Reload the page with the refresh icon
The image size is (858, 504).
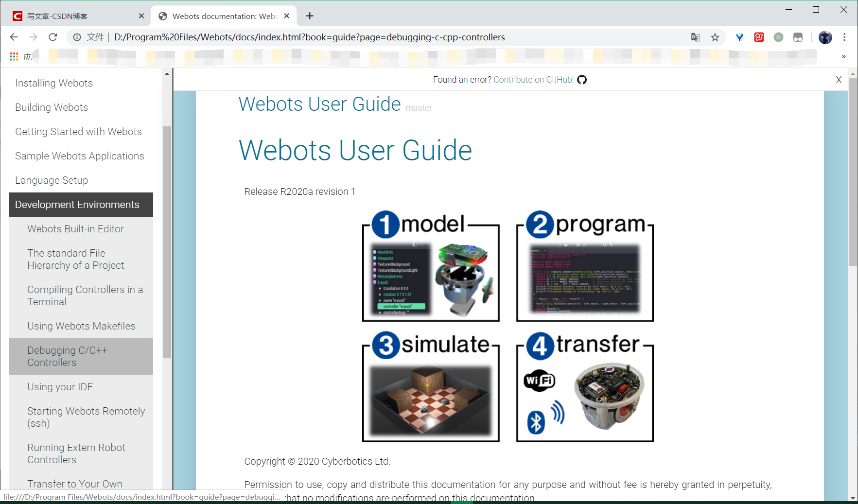pos(53,37)
